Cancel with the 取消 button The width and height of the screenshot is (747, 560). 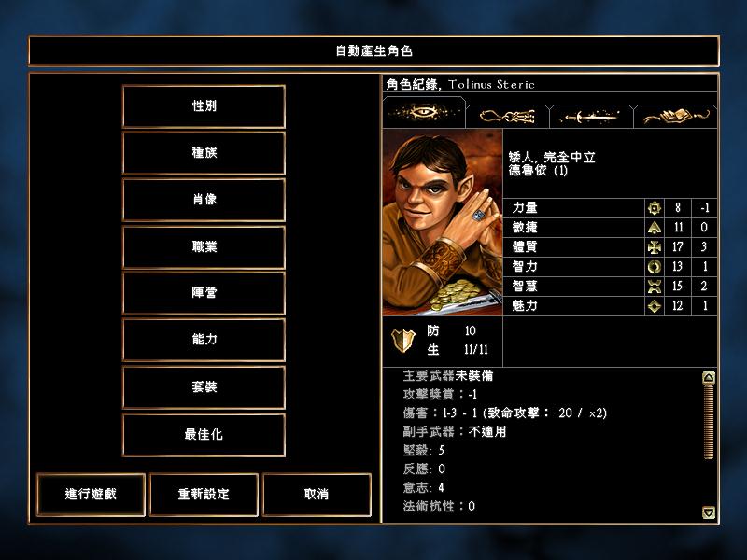[317, 495]
